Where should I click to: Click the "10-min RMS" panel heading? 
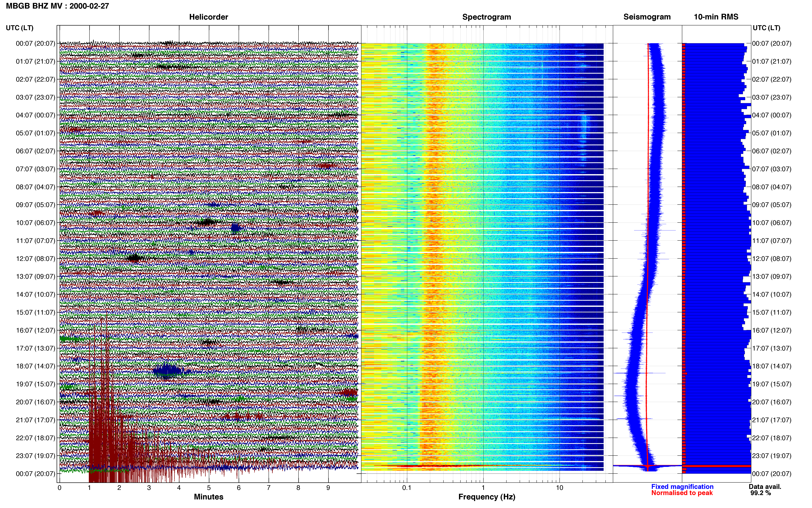tap(716, 17)
